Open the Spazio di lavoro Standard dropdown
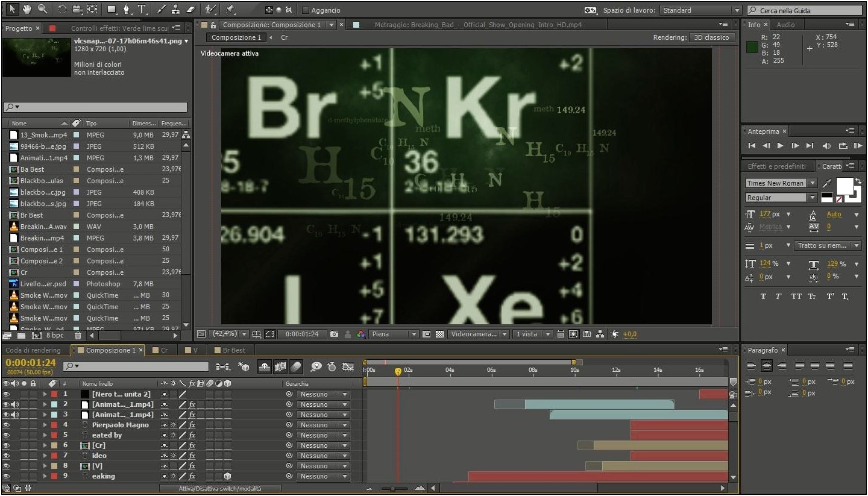868x496 pixels. 700,10
